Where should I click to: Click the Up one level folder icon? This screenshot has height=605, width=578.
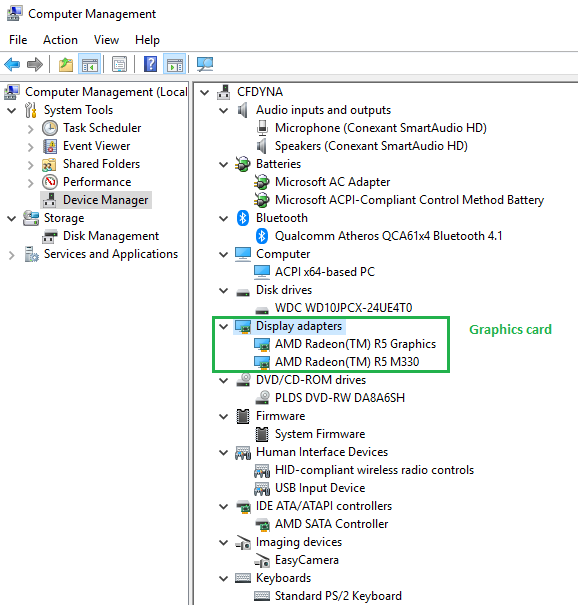(x=66, y=64)
